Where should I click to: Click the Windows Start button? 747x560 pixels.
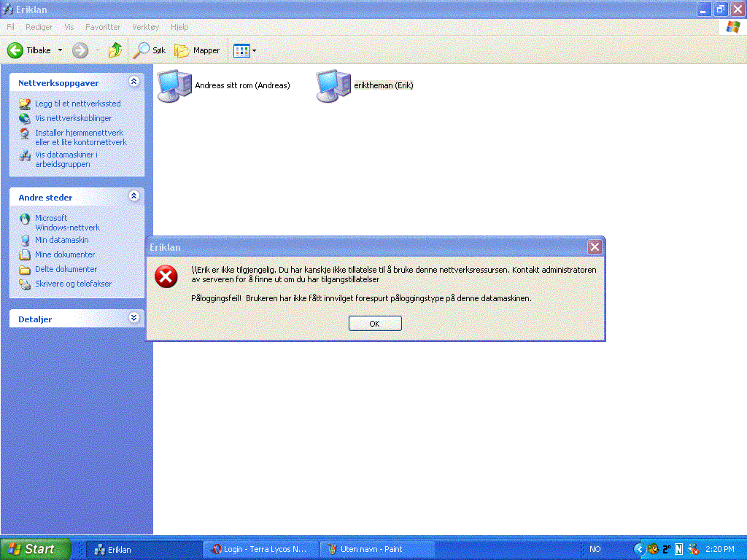coord(35,549)
